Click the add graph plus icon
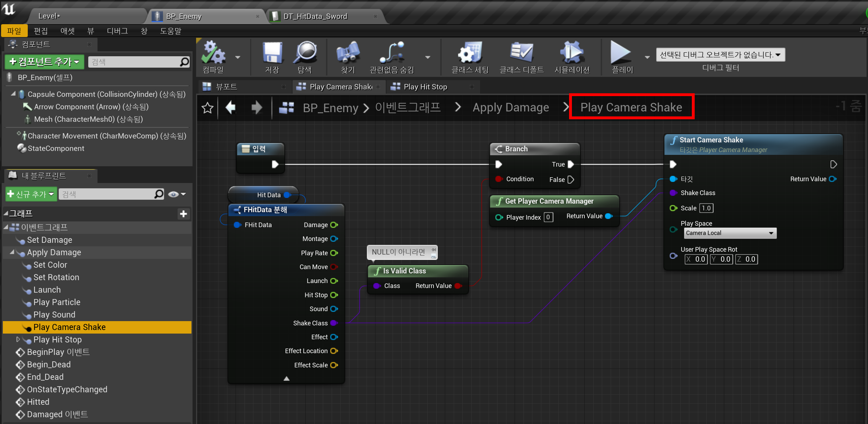The image size is (868, 424). coord(184,214)
